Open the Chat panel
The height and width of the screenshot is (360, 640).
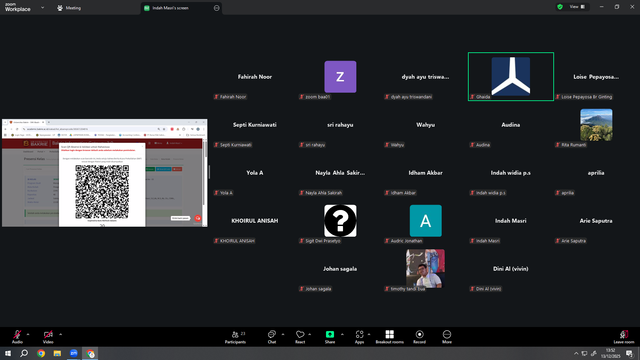(272, 337)
